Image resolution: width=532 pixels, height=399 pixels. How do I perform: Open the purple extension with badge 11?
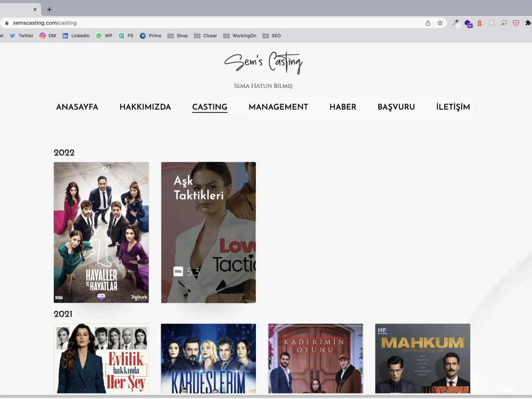(x=468, y=23)
